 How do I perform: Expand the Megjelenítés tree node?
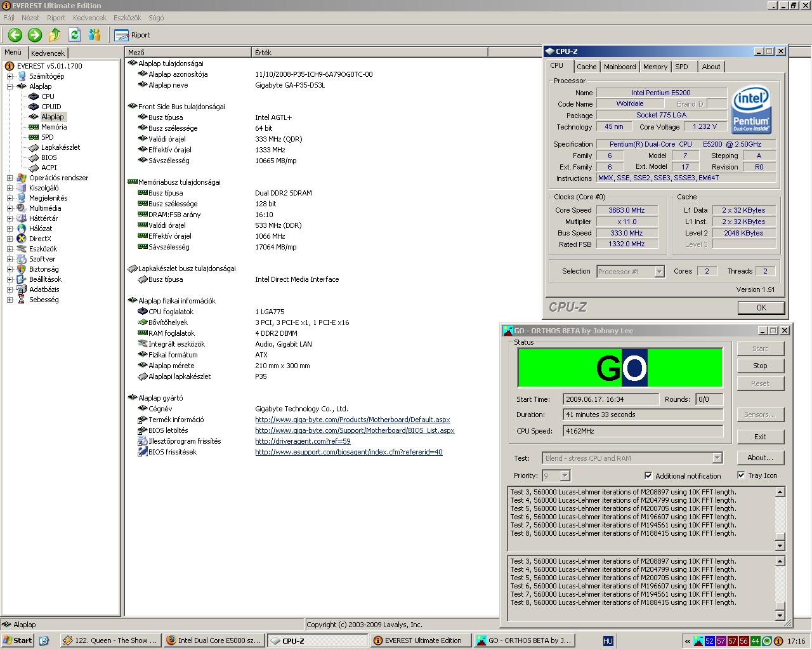[10, 198]
